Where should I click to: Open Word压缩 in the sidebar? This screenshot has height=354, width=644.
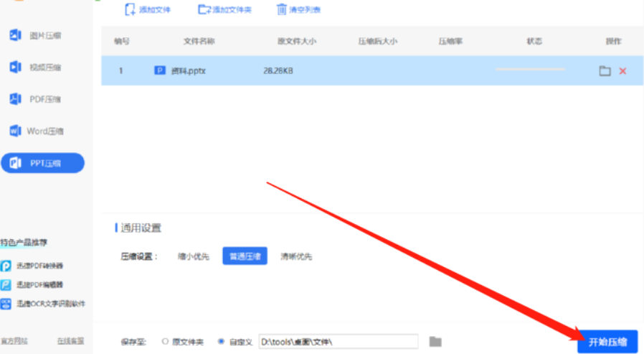(x=37, y=131)
